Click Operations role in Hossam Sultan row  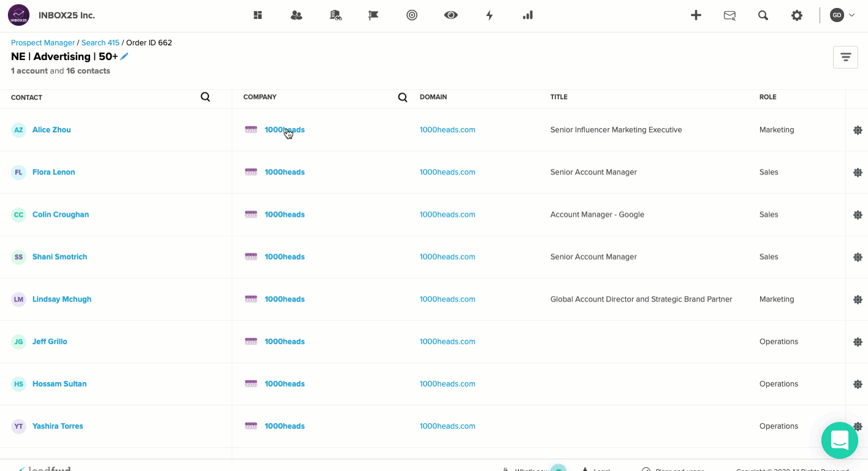[x=779, y=383]
